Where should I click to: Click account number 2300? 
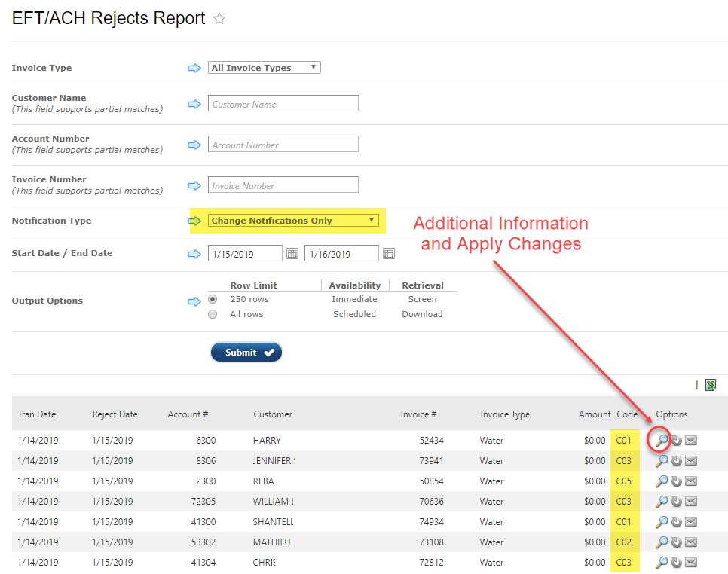pyautogui.click(x=206, y=481)
